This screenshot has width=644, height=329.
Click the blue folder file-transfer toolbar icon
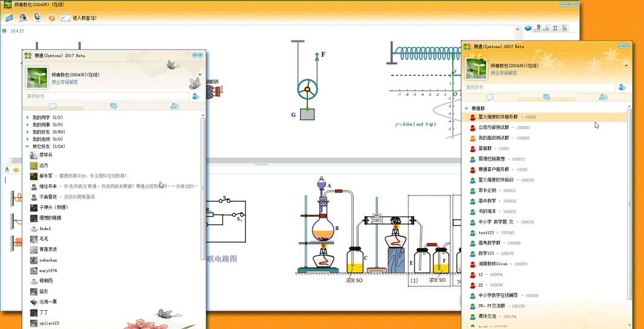pos(9,18)
